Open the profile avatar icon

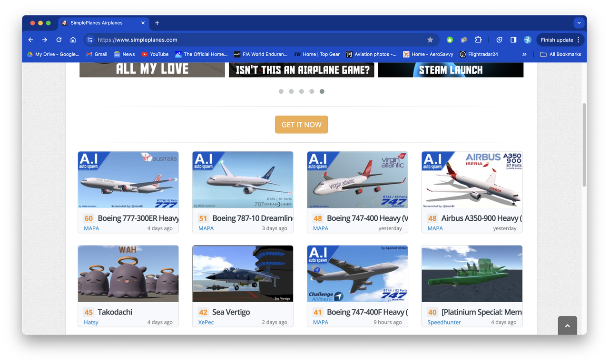[527, 40]
